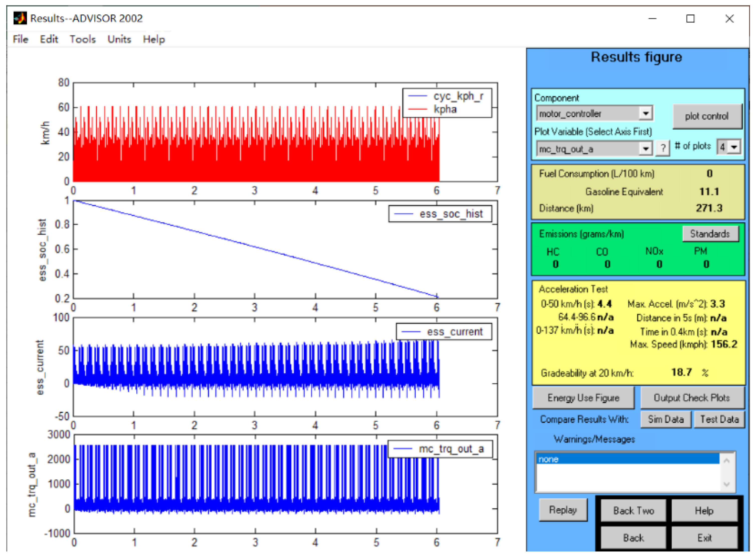Click scroll down arrow in Warnings list
The width and height of the screenshot is (756, 560).
pyautogui.click(x=726, y=484)
